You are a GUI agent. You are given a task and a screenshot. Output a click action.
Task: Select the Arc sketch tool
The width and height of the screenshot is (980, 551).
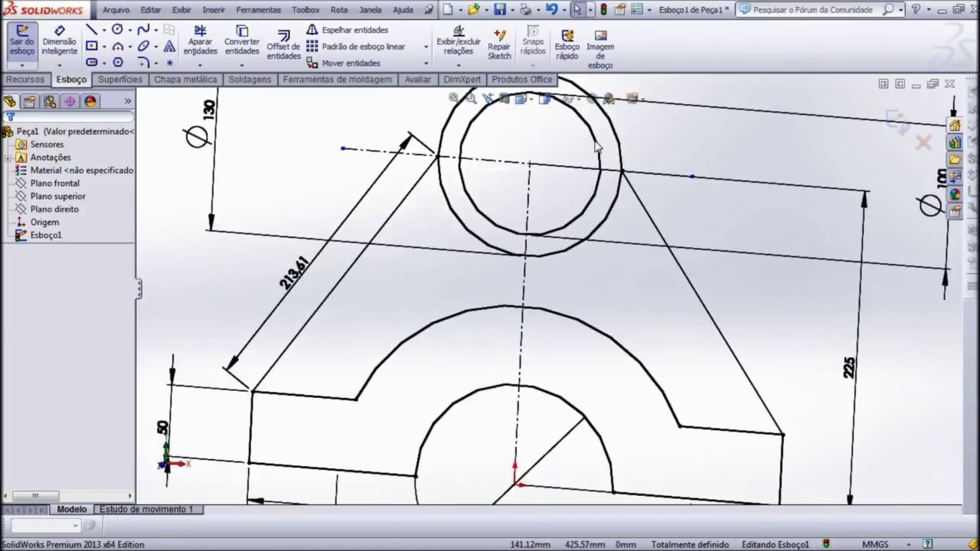[117, 46]
